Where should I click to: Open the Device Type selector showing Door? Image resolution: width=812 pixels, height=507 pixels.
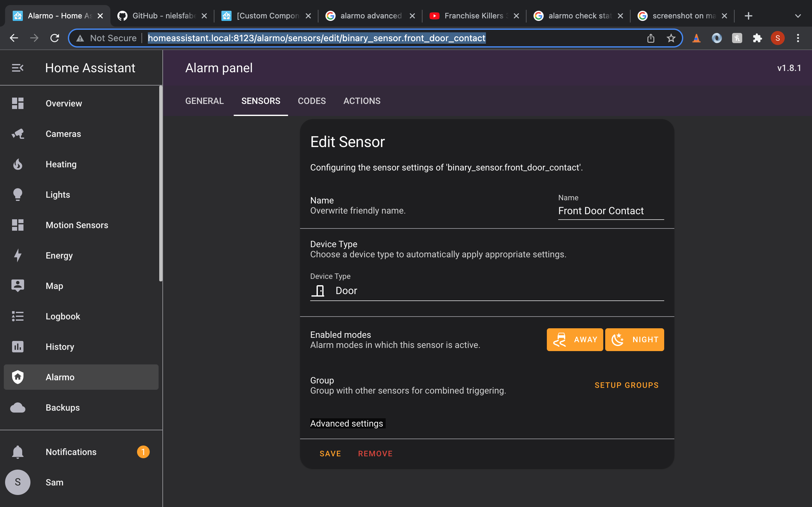click(487, 290)
